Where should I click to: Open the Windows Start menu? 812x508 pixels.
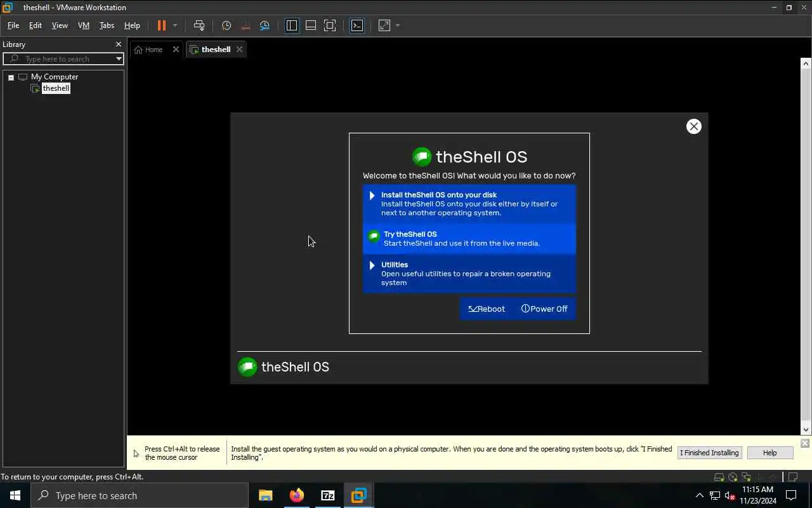click(15, 495)
